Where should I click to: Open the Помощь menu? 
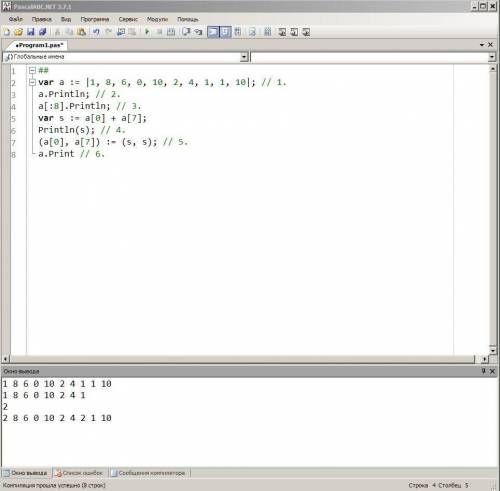click(188, 19)
